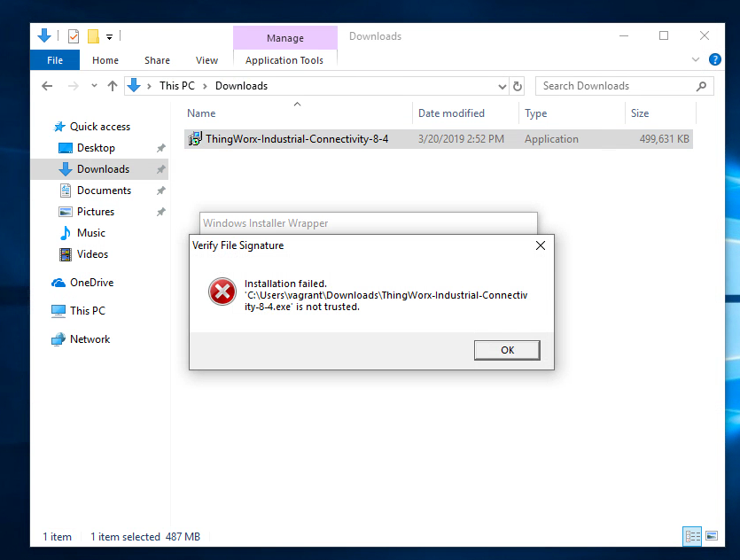The height and width of the screenshot is (560, 740).
Task: Close the Verify File Signature dialog
Action: [541, 245]
